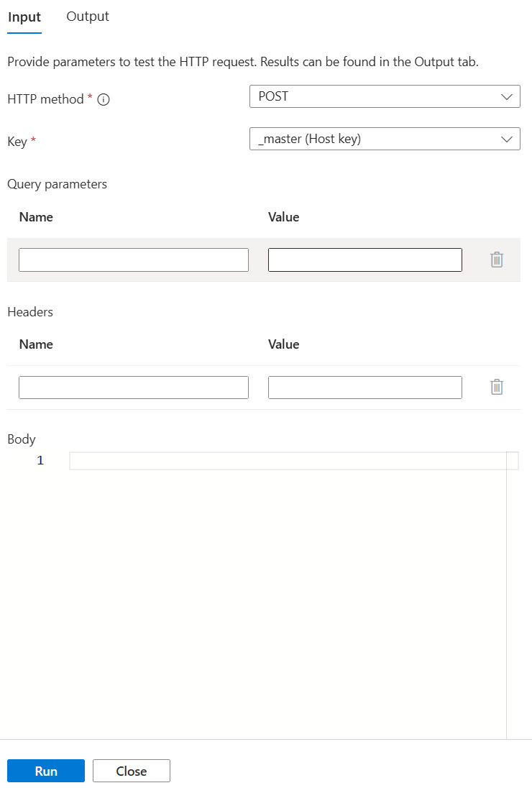Focus the Query parameters Name field

tap(134, 260)
